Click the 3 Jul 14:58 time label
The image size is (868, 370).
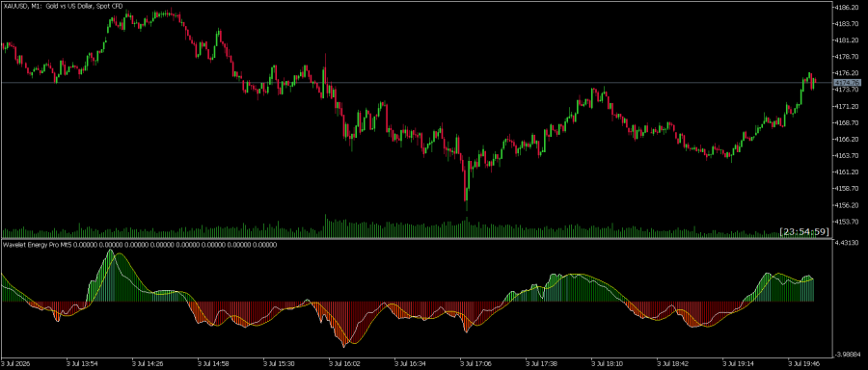tap(214, 364)
